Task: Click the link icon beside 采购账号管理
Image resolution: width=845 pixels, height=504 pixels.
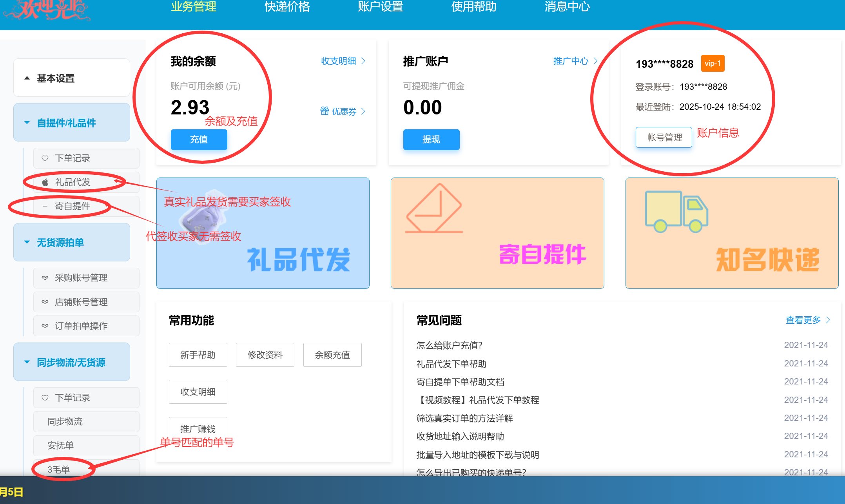Action: 45,278
